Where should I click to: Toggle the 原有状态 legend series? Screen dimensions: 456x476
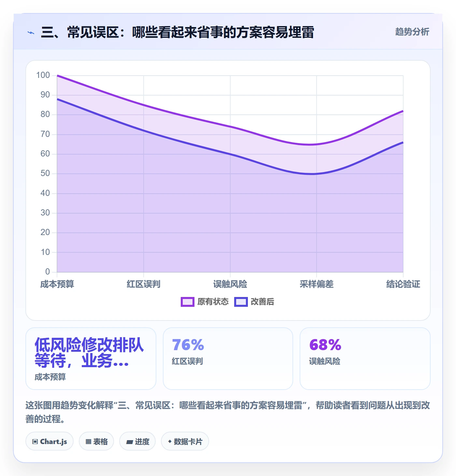(205, 302)
